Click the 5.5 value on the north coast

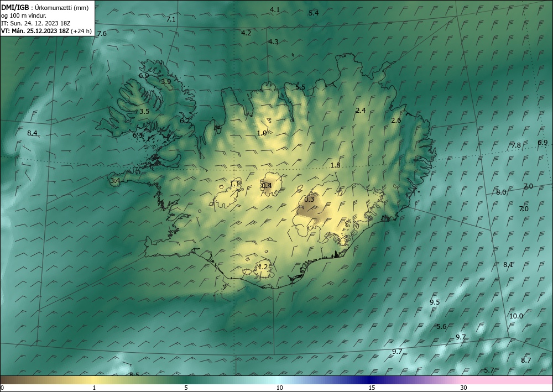[x=300, y=87]
